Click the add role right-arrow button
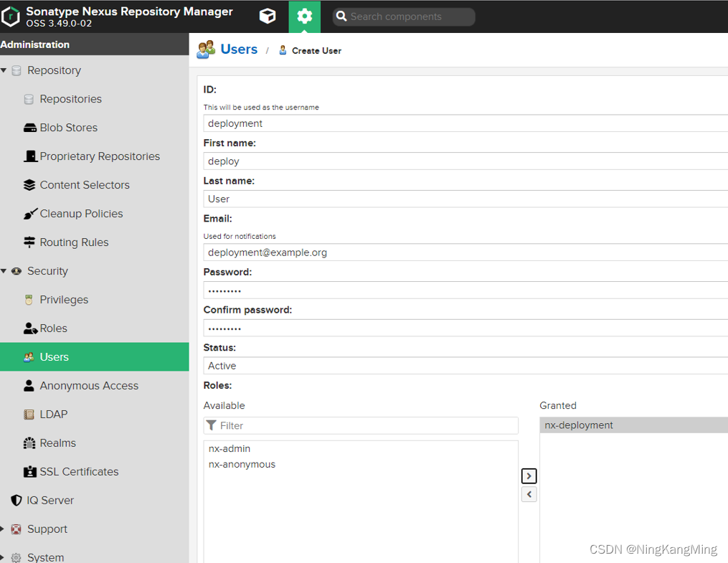 [529, 476]
